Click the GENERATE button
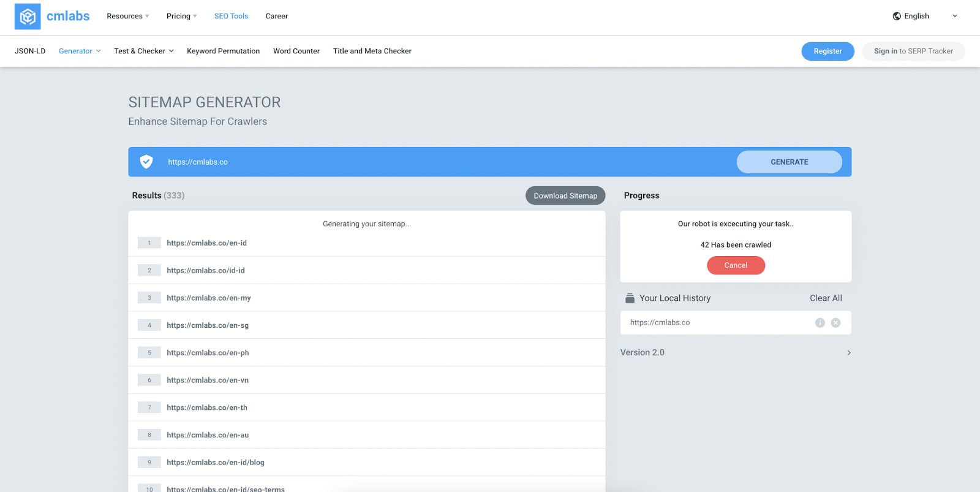 coord(790,162)
